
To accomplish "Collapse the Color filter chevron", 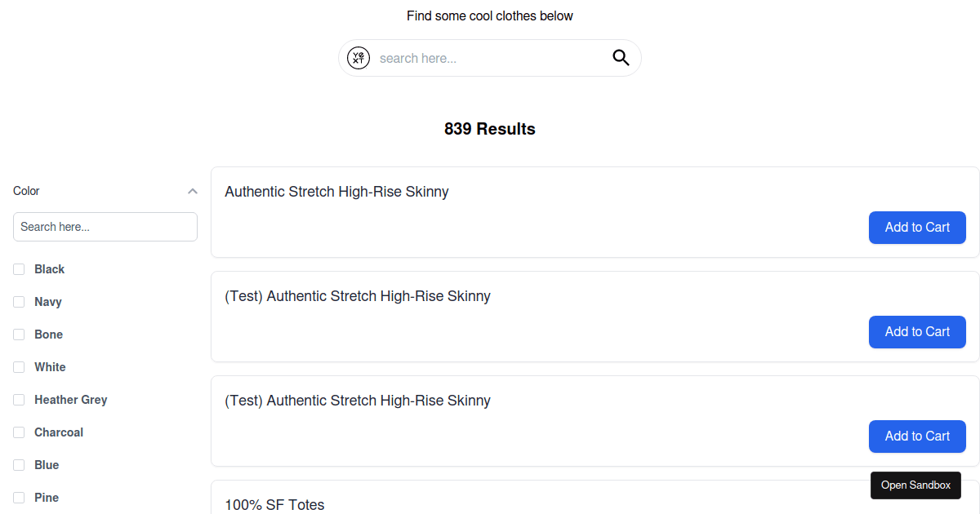I will pos(193,191).
